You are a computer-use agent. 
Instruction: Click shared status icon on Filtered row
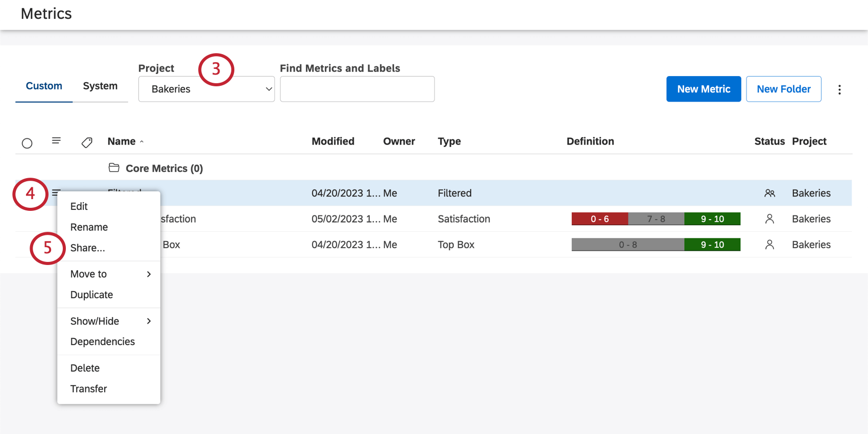[x=769, y=193]
